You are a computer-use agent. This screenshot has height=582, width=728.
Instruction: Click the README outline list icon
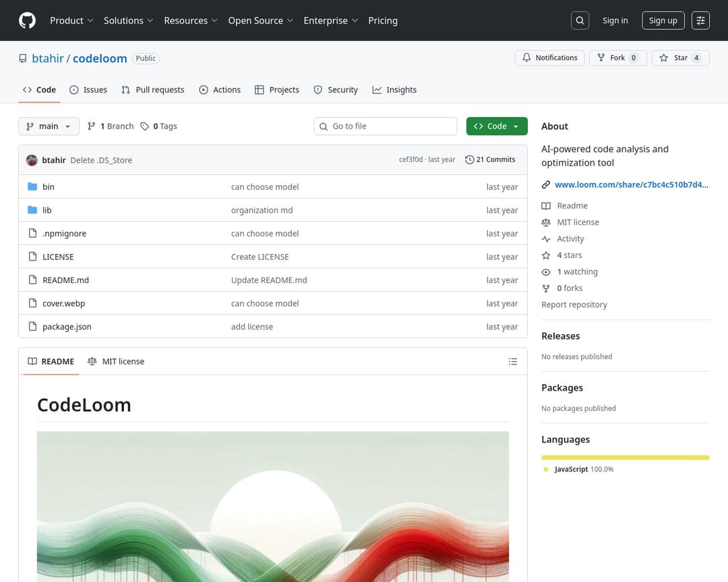point(513,362)
